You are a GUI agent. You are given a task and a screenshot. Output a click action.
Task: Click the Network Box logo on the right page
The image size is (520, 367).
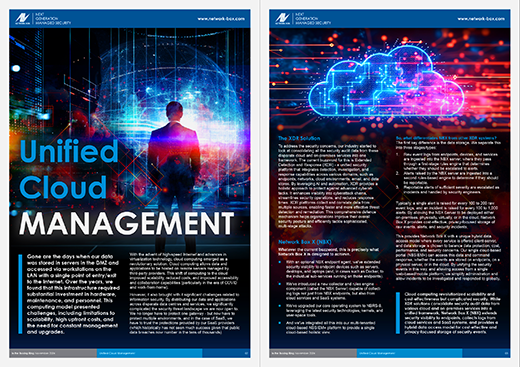point(282,18)
